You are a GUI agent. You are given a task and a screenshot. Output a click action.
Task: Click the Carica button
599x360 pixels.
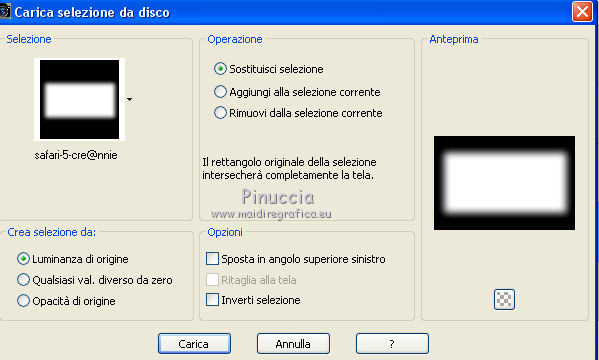(x=194, y=344)
